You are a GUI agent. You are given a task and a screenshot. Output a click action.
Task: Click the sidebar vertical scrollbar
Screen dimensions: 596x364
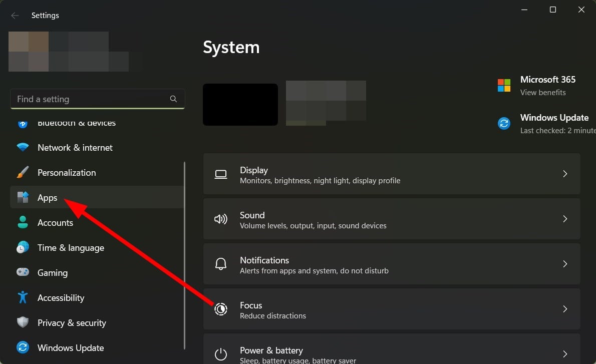[x=184, y=255]
